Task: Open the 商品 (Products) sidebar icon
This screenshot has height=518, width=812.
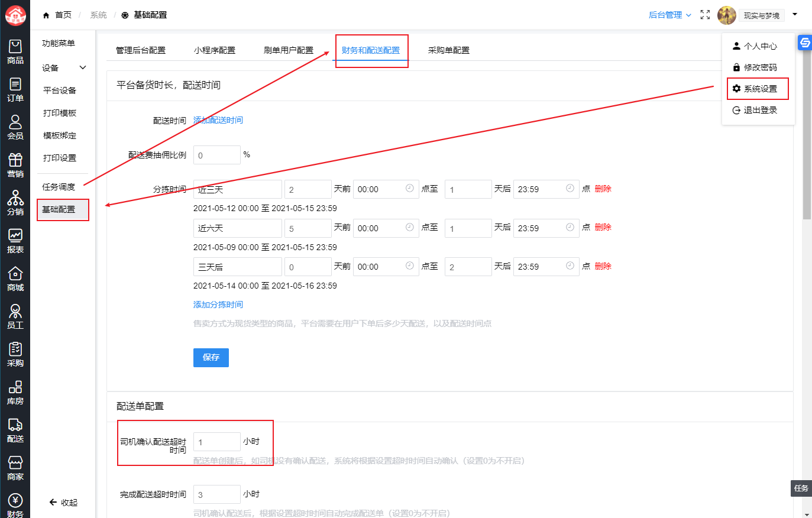Action: coord(15,51)
